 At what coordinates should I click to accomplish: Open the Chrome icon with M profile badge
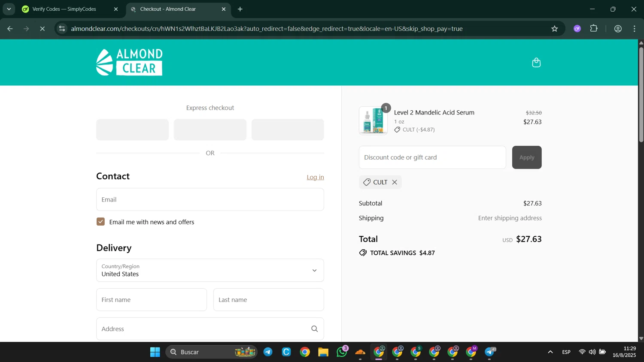[471, 352]
